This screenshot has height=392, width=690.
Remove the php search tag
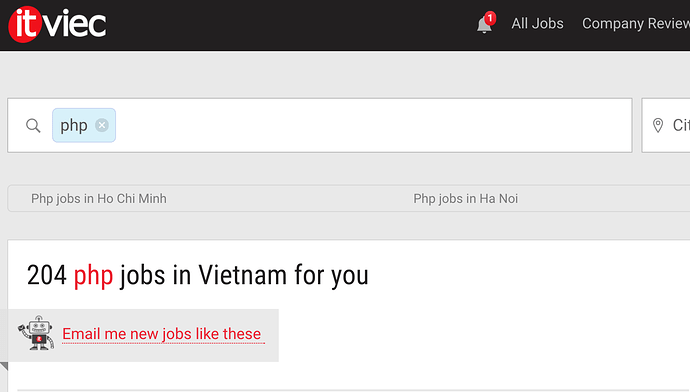(x=102, y=125)
